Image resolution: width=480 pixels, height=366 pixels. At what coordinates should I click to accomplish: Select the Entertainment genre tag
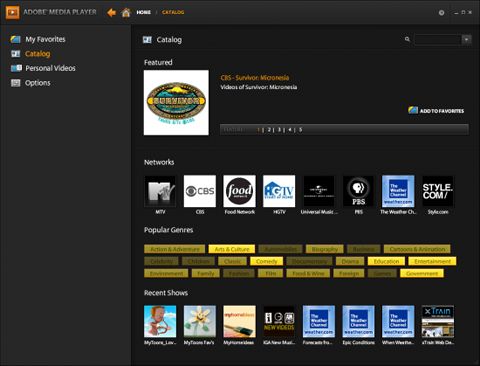click(x=432, y=261)
